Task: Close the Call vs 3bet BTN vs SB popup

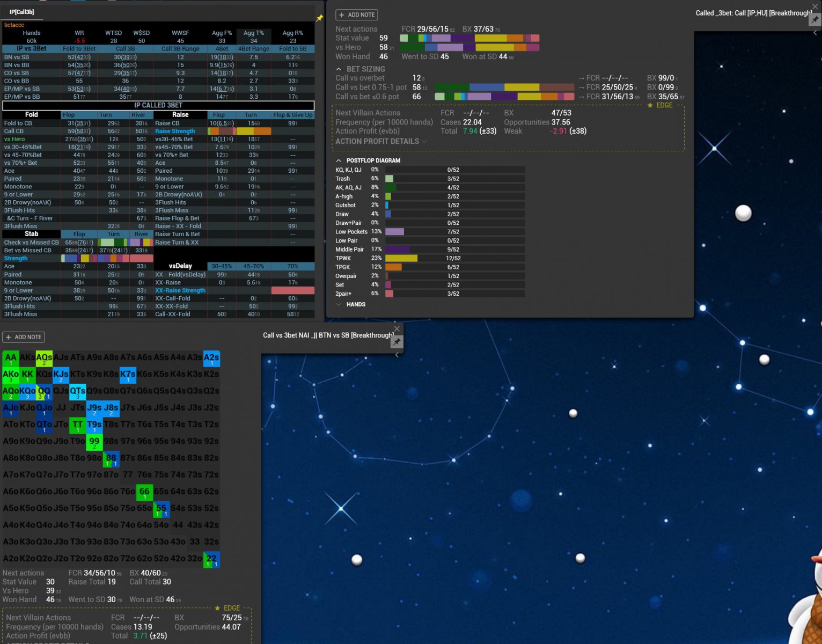Action: (397, 328)
